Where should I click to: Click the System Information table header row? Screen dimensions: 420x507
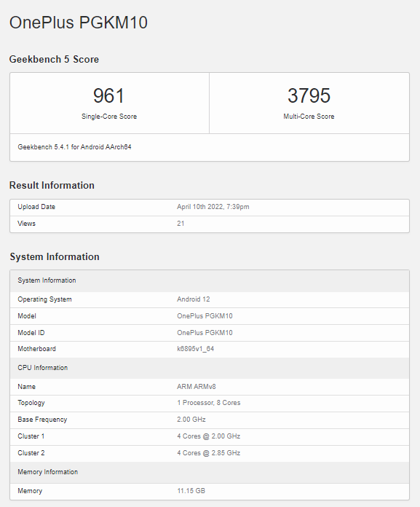pos(210,280)
